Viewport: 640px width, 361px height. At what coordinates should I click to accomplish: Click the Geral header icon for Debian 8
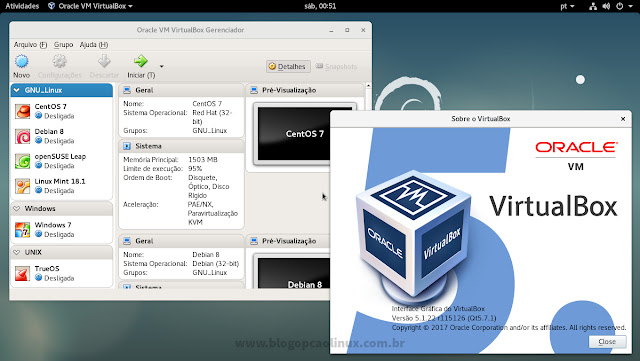click(x=127, y=241)
